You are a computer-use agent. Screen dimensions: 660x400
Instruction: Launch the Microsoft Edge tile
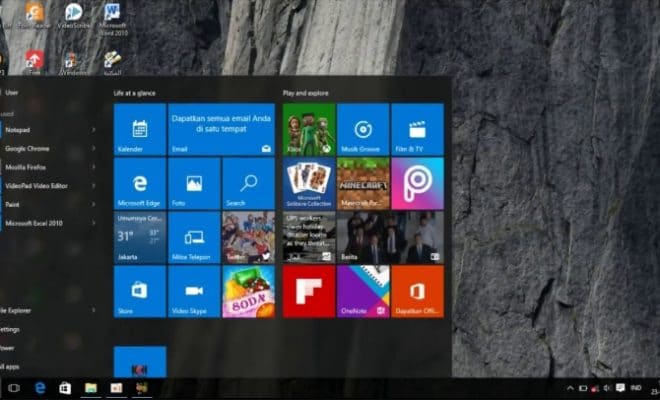(140, 184)
